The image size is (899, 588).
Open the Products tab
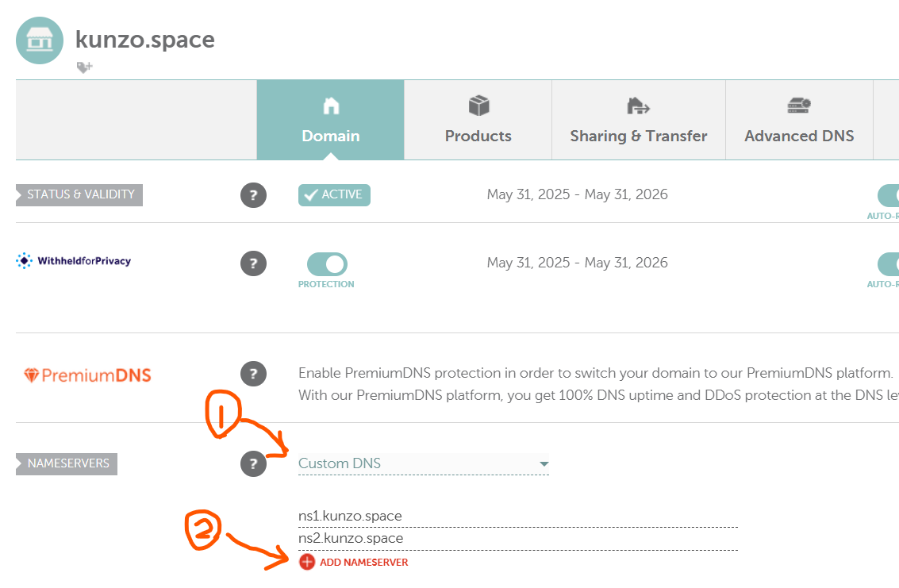478,121
